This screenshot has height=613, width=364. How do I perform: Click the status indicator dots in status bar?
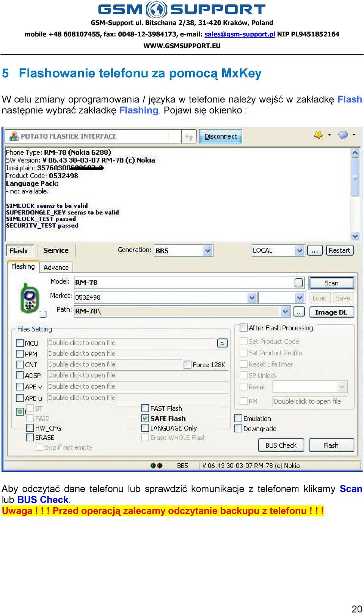pos(156,465)
